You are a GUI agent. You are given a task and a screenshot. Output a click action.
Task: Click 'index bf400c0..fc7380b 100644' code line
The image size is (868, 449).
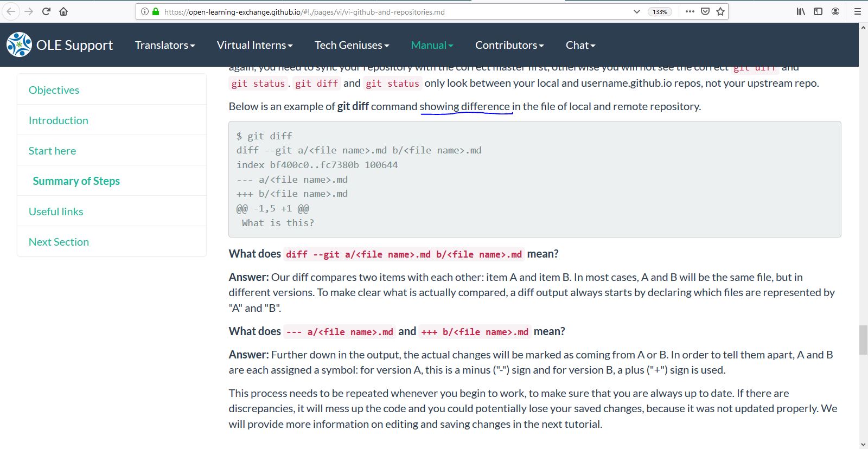[x=317, y=165]
